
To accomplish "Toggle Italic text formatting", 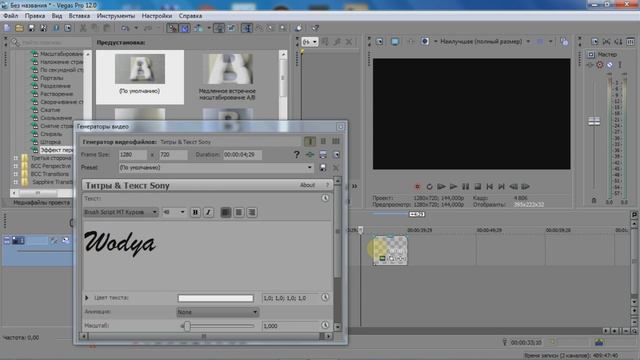I will 208,212.
